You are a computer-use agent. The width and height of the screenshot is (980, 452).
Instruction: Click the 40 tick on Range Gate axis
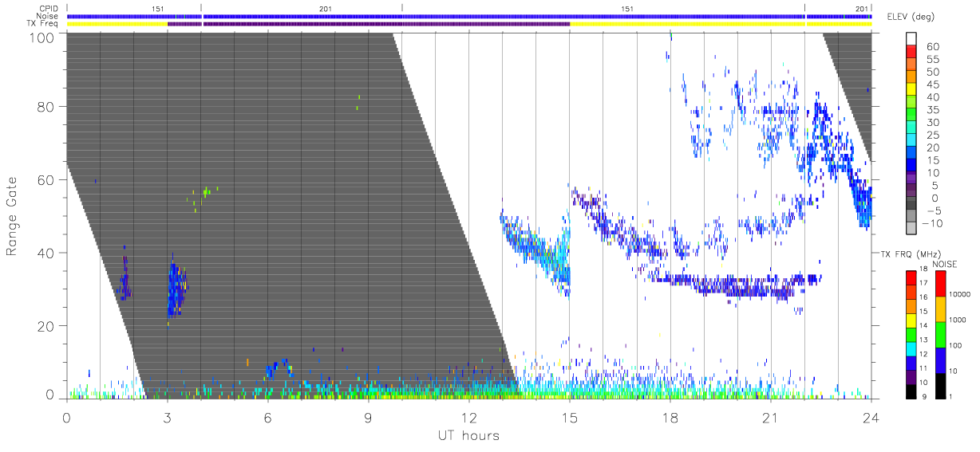tap(47, 253)
